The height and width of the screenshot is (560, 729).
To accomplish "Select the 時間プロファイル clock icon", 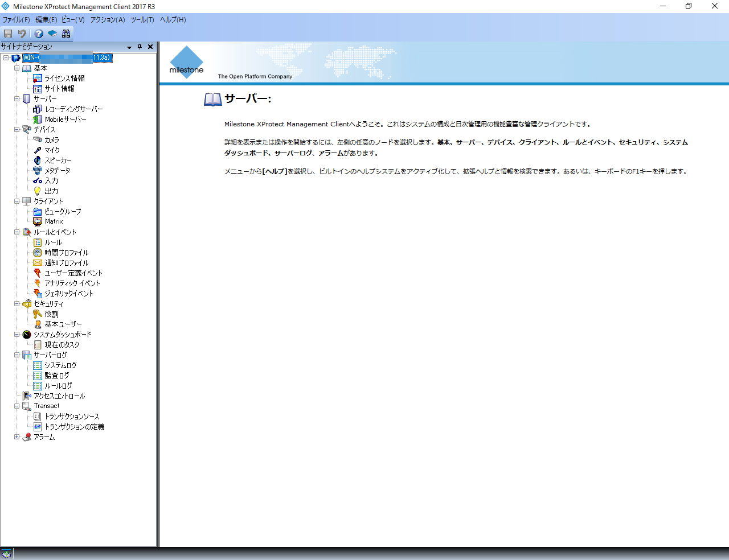I will 38,252.
